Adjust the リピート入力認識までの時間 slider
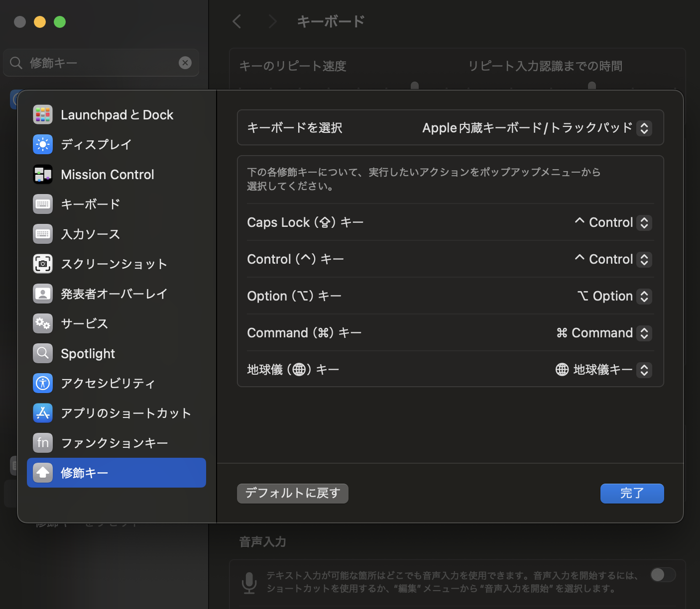The width and height of the screenshot is (700, 609). pos(592,86)
